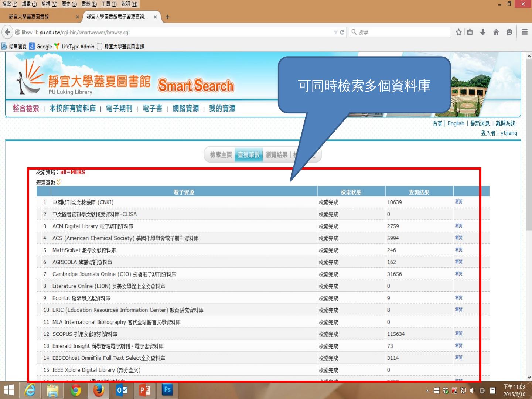Bookmark this page with the star icon
The height and width of the screenshot is (399, 532).
458,32
